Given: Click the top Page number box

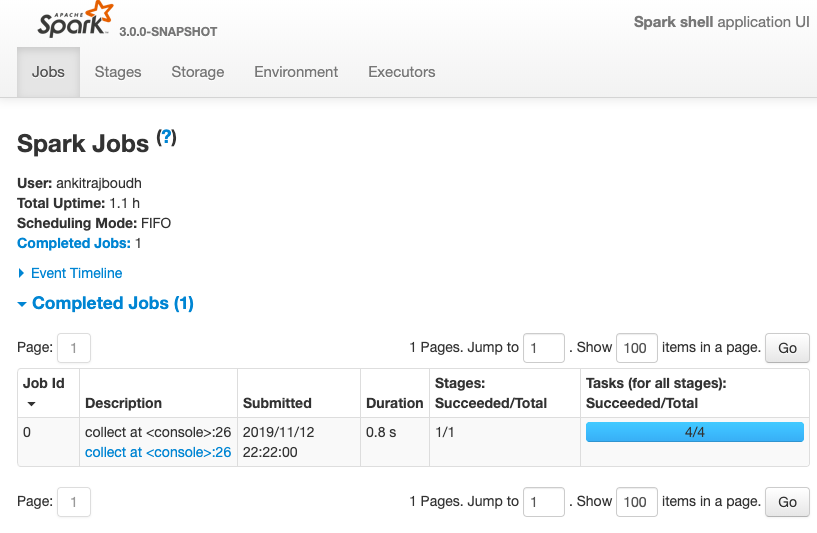Looking at the screenshot, I should click(74, 348).
